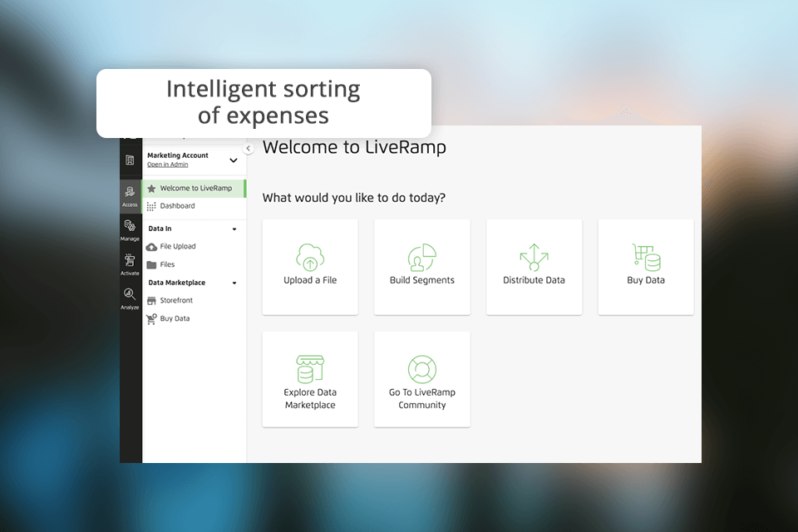
Task: Collapse the sidebar with the chevron button
Action: (x=248, y=149)
